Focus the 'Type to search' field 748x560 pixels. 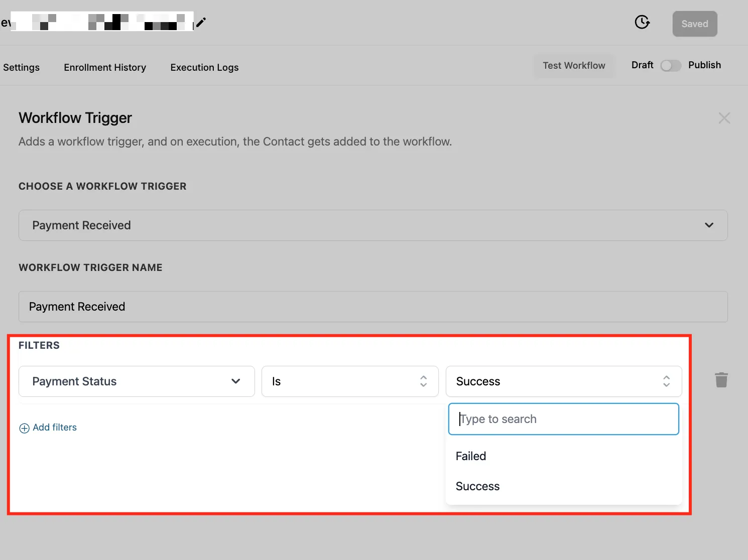tap(564, 419)
